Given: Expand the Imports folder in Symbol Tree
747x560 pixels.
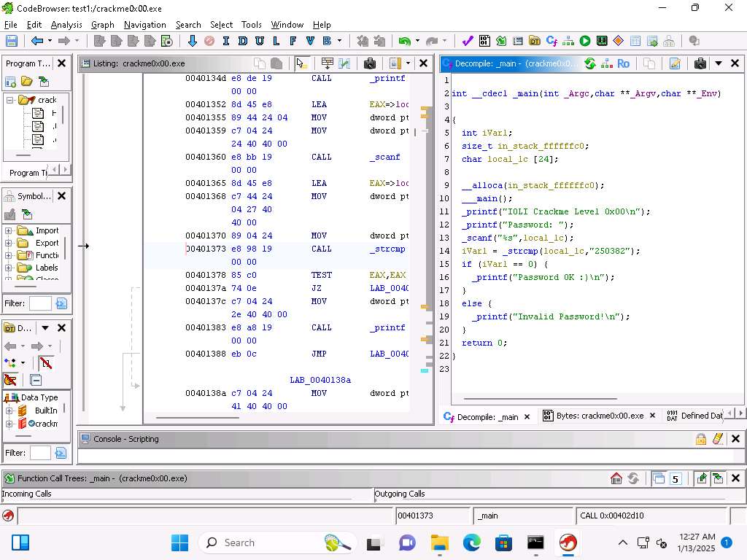Looking at the screenshot, I should pyautogui.click(x=9, y=231).
